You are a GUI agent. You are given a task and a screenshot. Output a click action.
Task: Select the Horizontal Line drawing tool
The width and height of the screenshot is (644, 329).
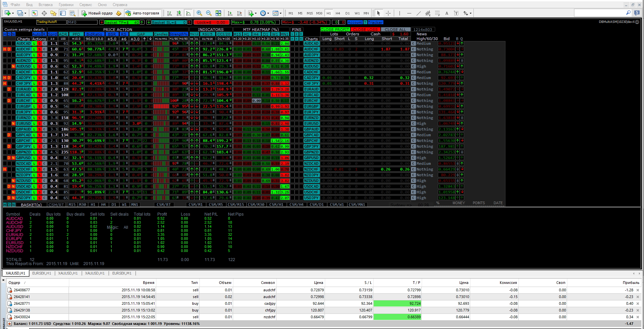(409, 13)
